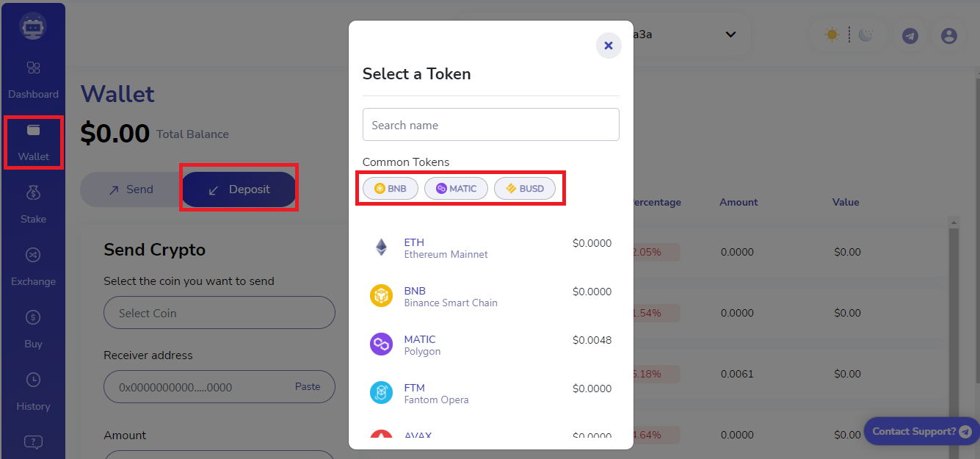Switch to the Send tab
980x459 pixels.
131,189
